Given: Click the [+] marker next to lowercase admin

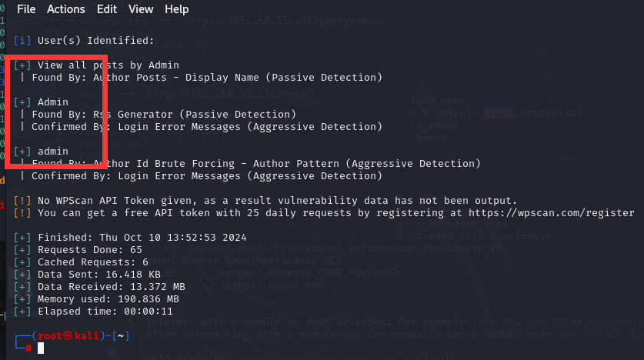Looking at the screenshot, I should [22, 152].
